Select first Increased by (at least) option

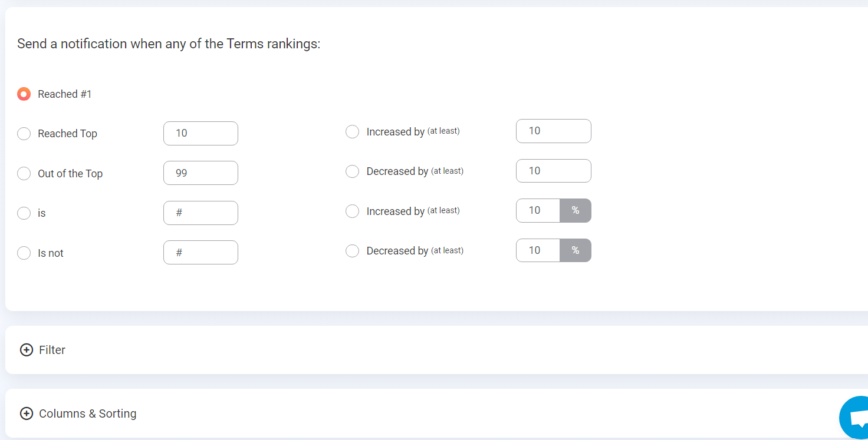coord(352,131)
